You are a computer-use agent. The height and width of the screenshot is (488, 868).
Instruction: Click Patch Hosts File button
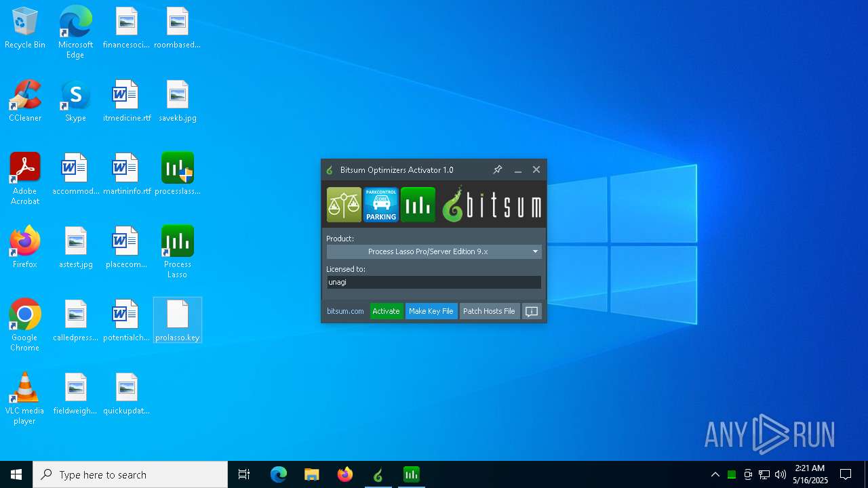(x=489, y=311)
